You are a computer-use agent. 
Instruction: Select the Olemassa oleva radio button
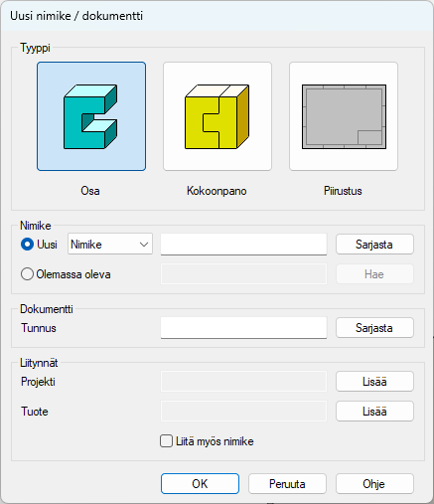(x=27, y=274)
